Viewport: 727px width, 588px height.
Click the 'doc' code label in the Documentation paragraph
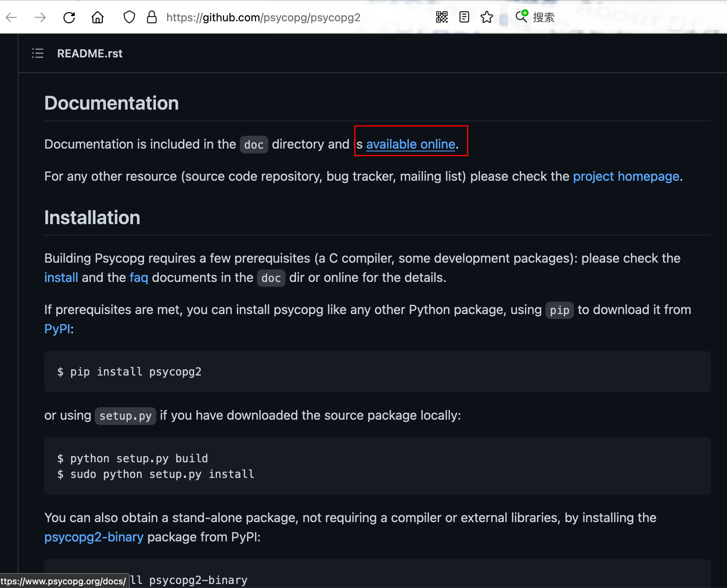[x=254, y=145]
